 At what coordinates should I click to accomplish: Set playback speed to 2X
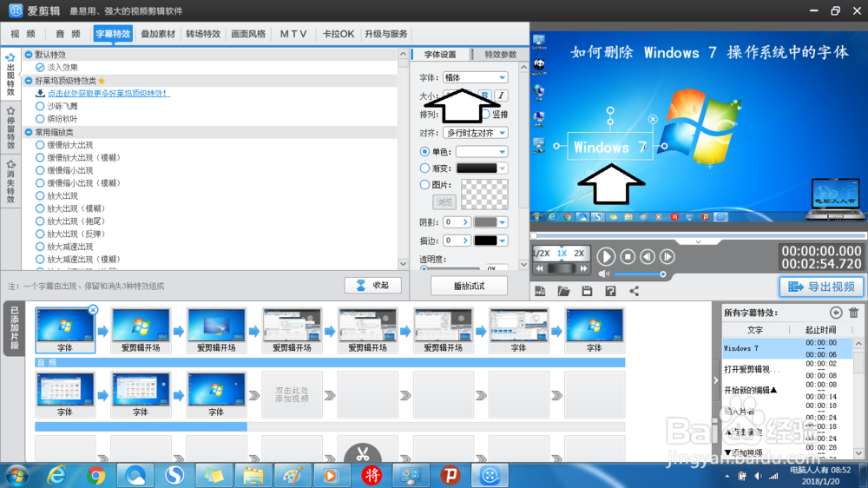579,254
